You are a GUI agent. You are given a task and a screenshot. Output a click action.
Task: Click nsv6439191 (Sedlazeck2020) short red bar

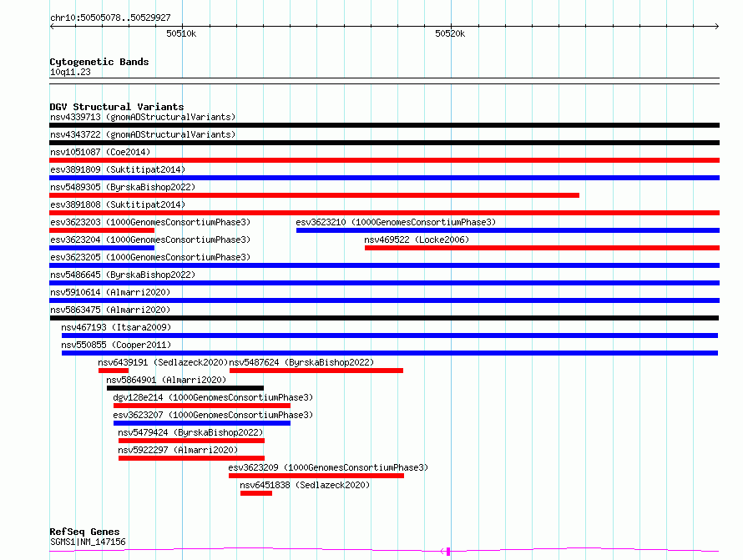[x=114, y=371]
